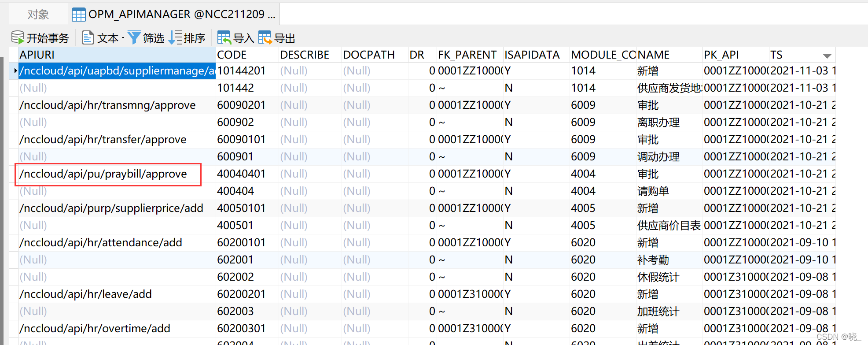Select cell /nccloud/api/hr/transmng/approve
Image resolution: width=868 pixels, height=345 pixels.
(x=117, y=105)
